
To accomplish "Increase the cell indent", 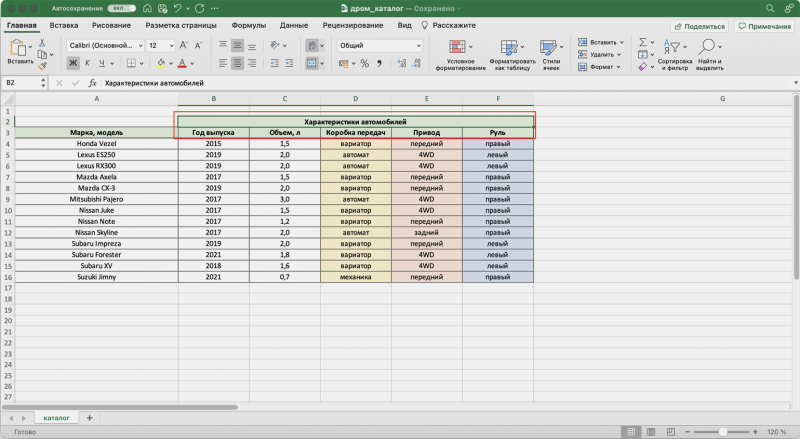I will coord(289,63).
